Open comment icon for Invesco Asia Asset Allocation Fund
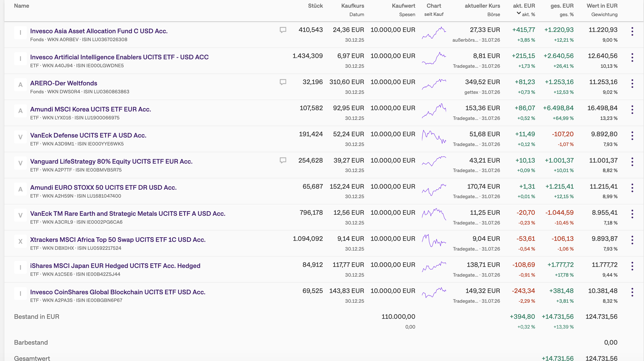The width and height of the screenshot is (644, 361). click(x=283, y=30)
